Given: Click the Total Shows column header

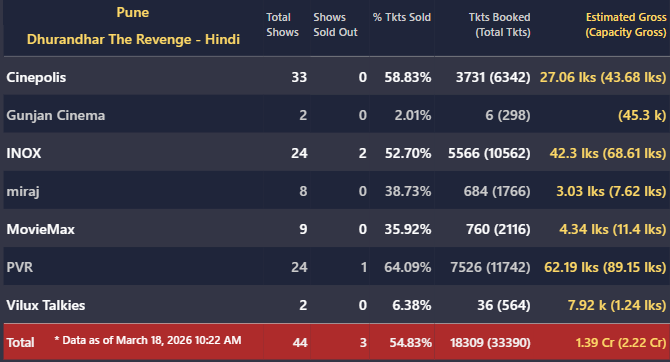Looking at the screenshot, I should 282,25.
